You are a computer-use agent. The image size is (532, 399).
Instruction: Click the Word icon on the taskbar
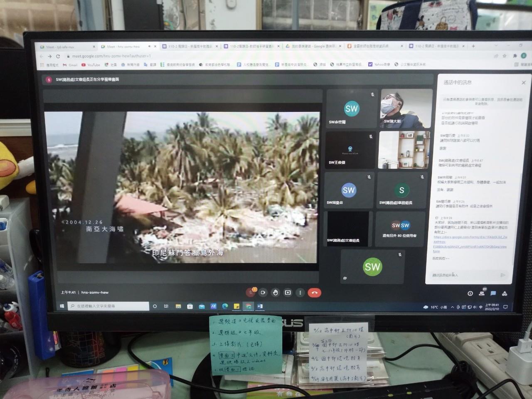tap(260, 306)
